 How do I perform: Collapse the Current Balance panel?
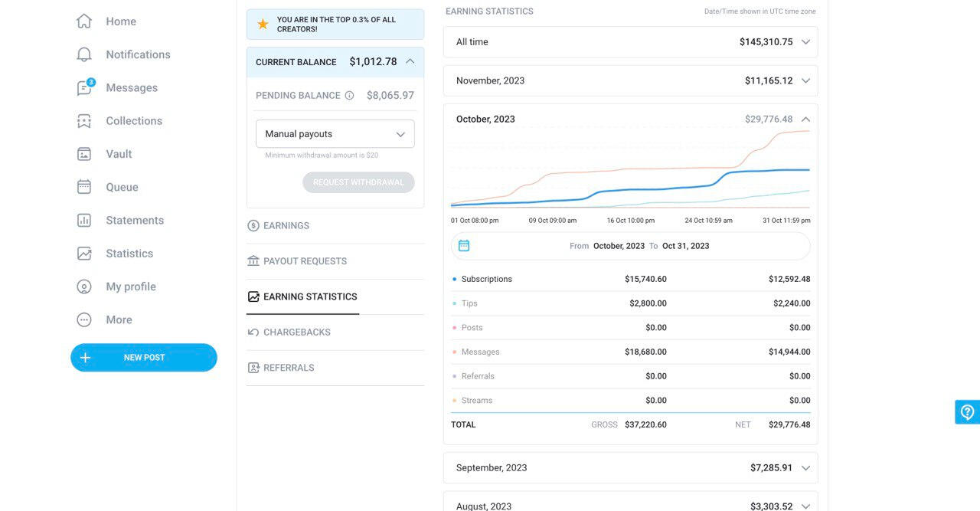pos(410,61)
